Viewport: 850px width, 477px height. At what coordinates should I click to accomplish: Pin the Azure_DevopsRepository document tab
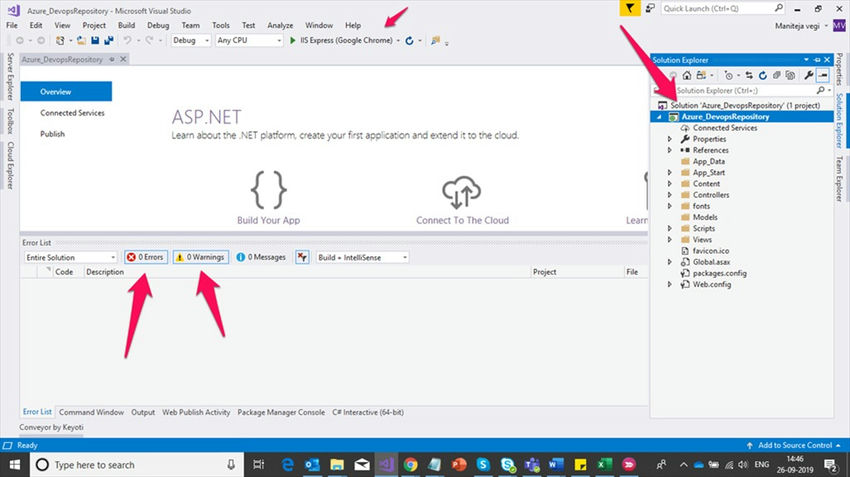112,59
